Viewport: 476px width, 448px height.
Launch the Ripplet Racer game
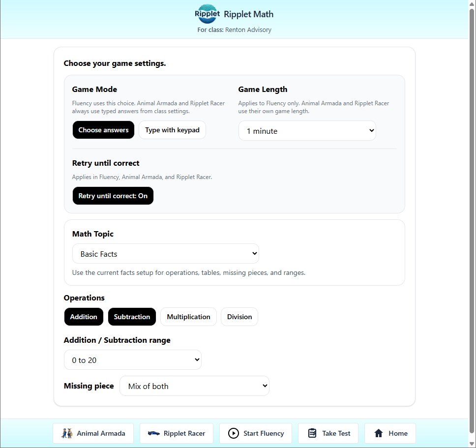177,433
